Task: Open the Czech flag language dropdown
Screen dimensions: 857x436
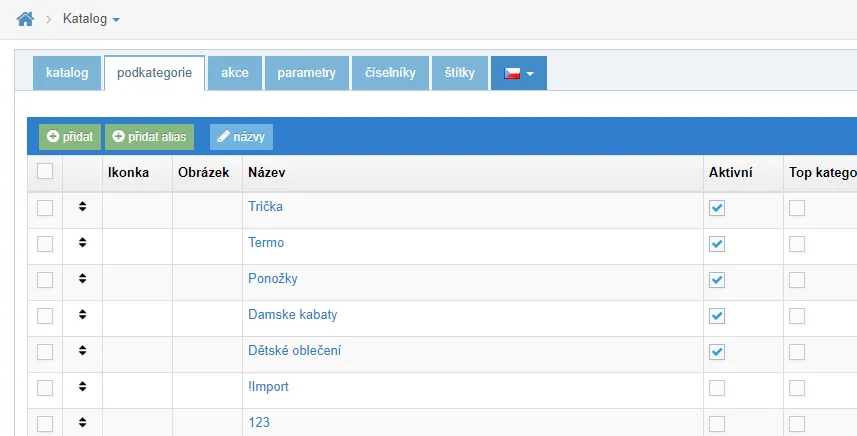Action: click(x=519, y=73)
